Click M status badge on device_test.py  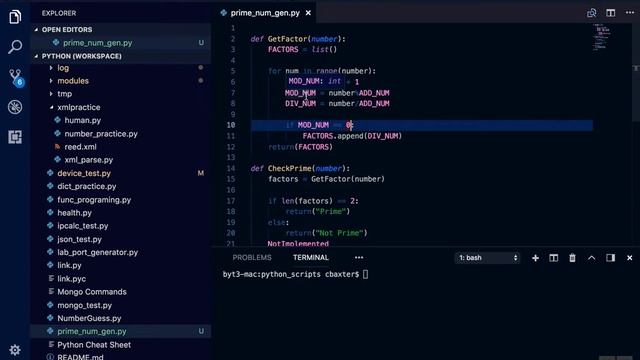point(201,173)
